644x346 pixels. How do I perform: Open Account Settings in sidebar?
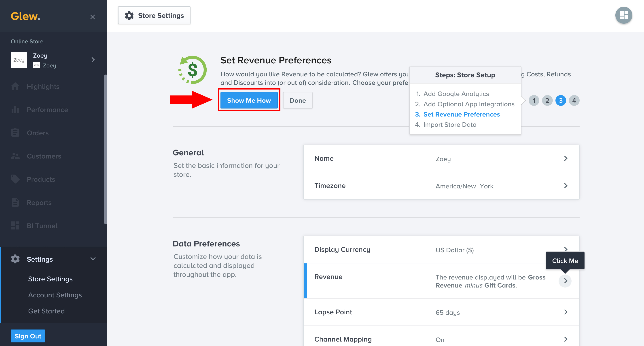[55, 295]
